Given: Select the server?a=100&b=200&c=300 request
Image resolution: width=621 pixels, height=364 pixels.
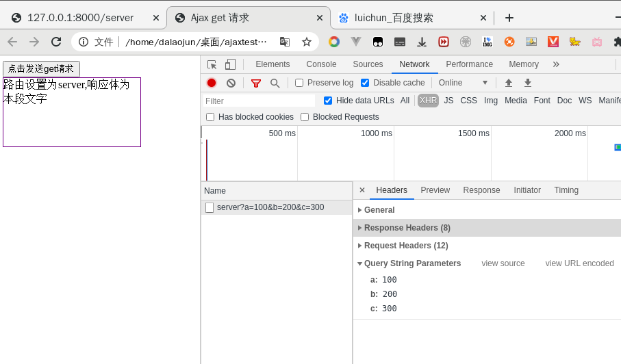Looking at the screenshot, I should tap(277, 207).
